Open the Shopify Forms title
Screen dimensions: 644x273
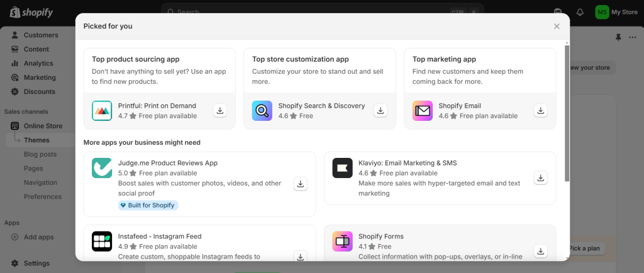[381, 237]
